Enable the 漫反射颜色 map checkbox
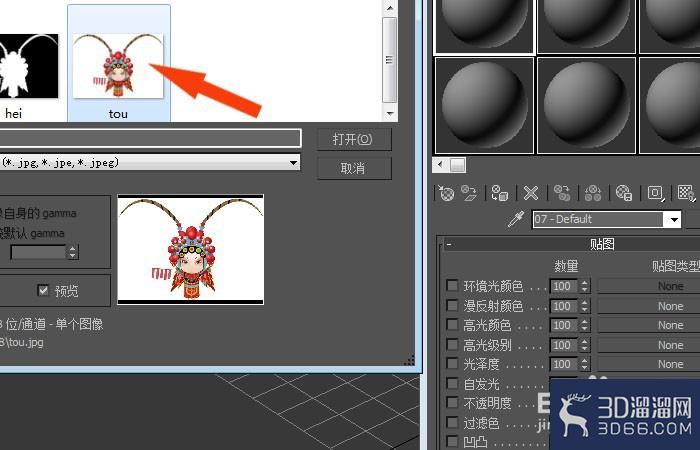This screenshot has height=450, width=700. 452,305
